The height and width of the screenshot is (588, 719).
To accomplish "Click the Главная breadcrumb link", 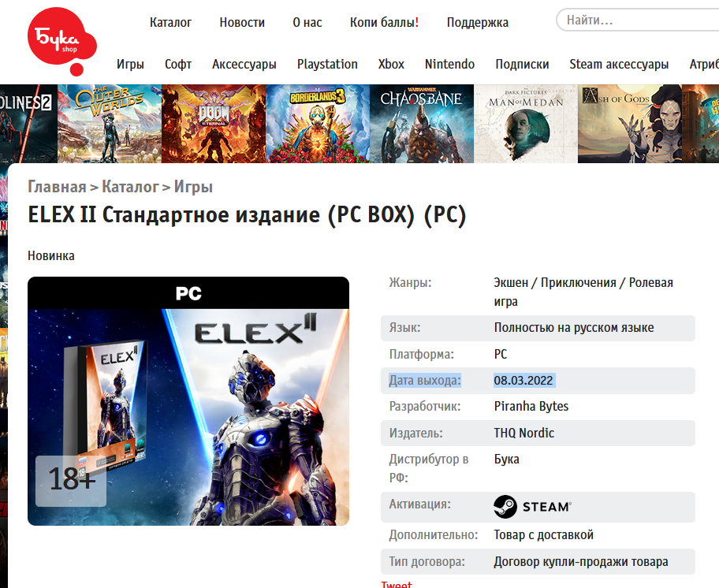I will (57, 187).
